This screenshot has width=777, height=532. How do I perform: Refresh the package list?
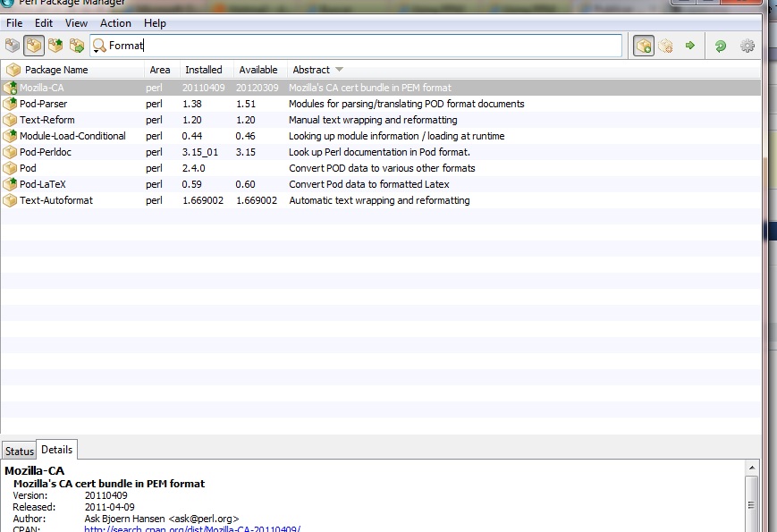tap(721, 46)
